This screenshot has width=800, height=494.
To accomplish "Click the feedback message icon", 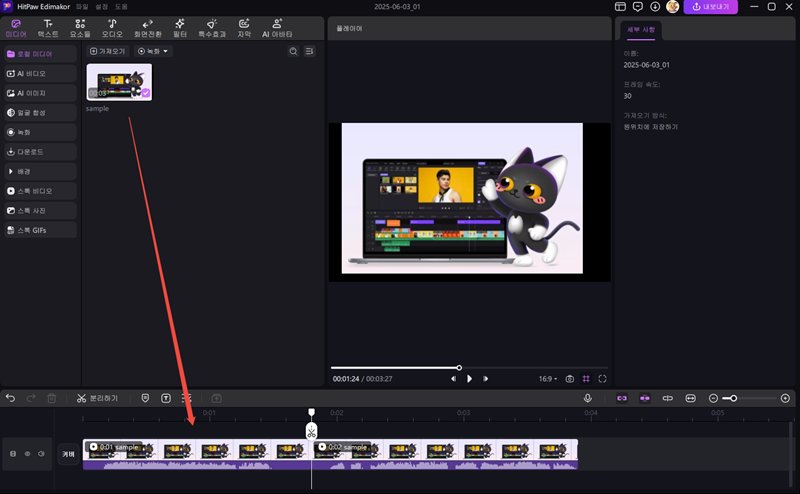I will pos(638,7).
